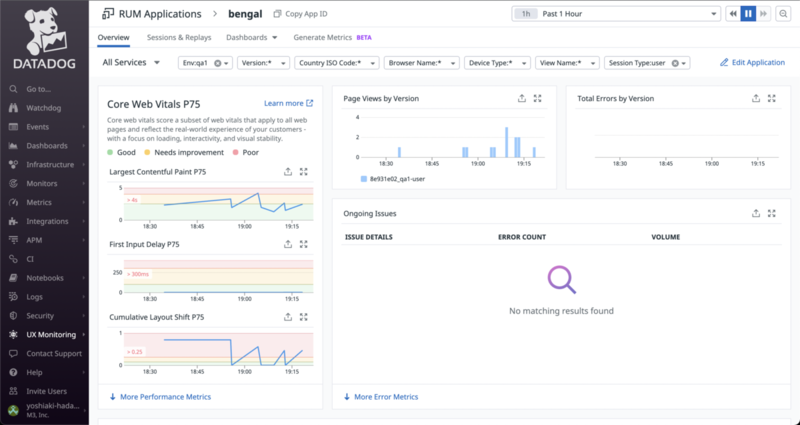Click More Error Metrics link

(381, 396)
